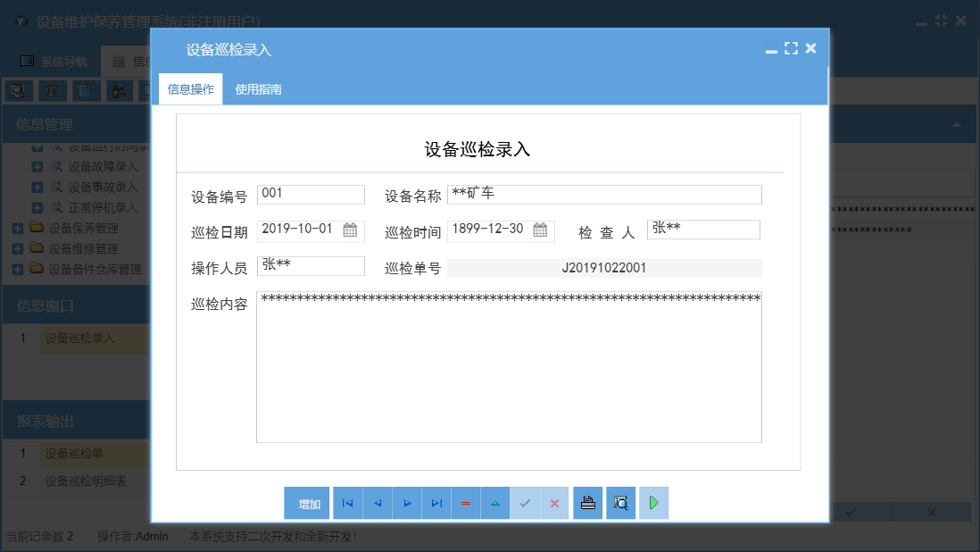Go to the previous record
Image resolution: width=980 pixels, height=552 pixels.
(x=377, y=503)
